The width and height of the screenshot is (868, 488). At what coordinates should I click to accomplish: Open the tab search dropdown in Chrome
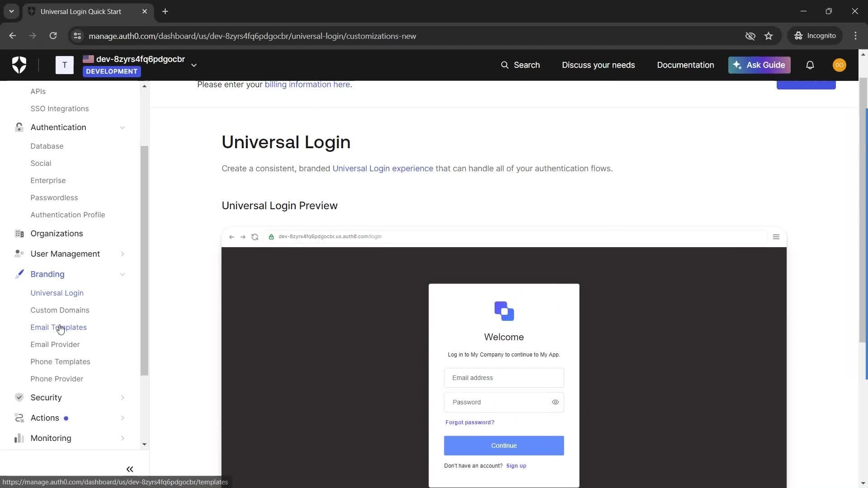(x=11, y=11)
